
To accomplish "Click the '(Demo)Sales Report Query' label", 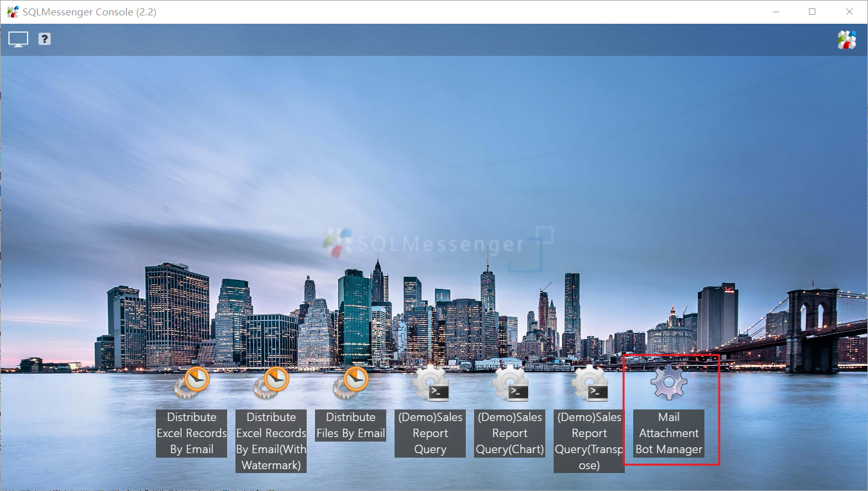I will [430, 433].
